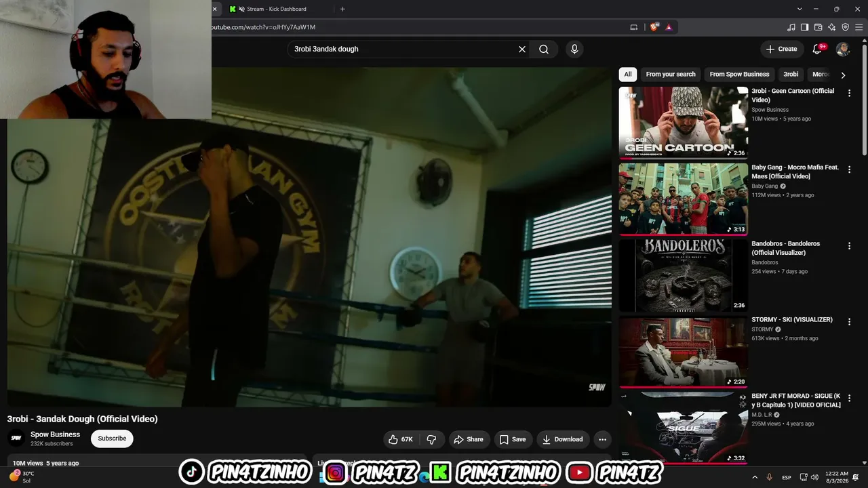This screenshot has width=868, height=488.
Task: Open options for Baby Gang - Mocro Mafia
Action: click(849, 169)
